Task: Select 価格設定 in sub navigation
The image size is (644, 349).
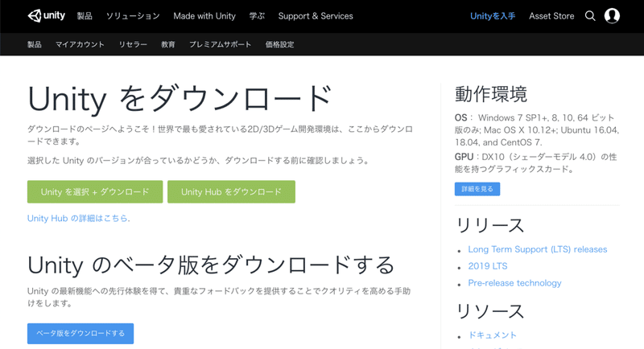Action: coord(279,44)
